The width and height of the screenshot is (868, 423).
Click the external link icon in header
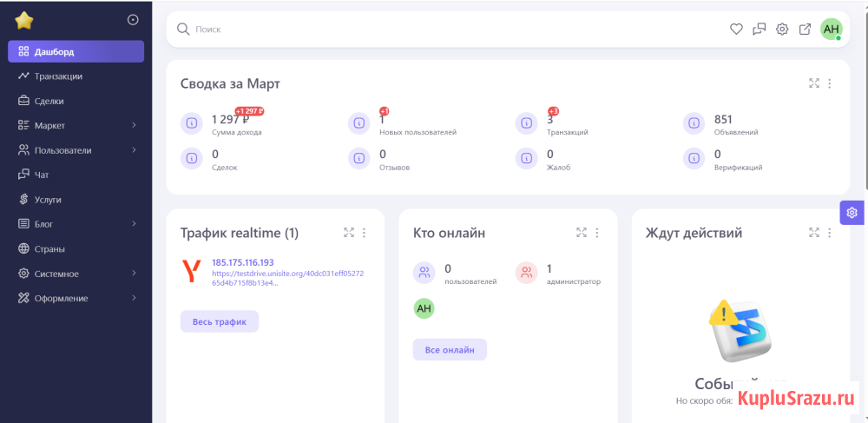click(x=806, y=29)
